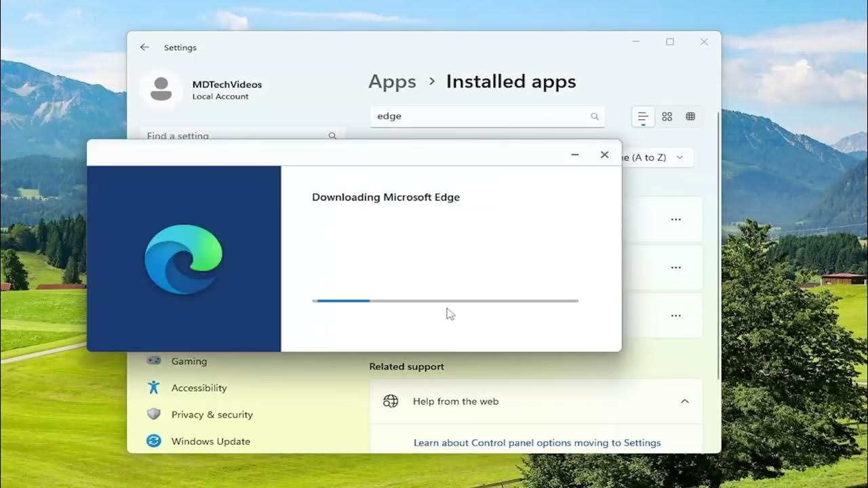This screenshot has height=488, width=868.
Task: Click the Privacy & security shield icon
Action: [154, 414]
